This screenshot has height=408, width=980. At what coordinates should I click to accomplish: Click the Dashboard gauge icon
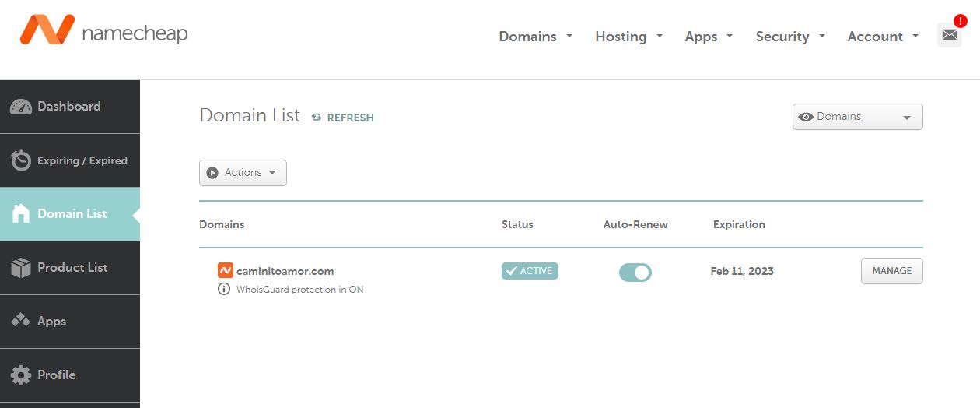pos(21,107)
